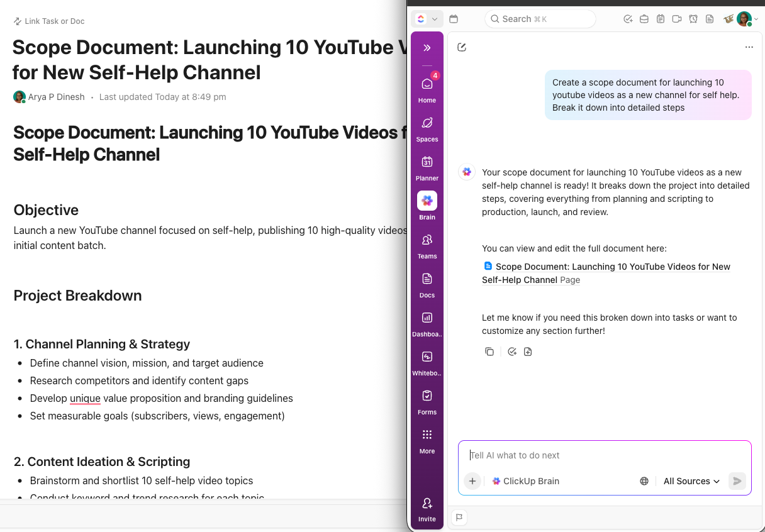Image resolution: width=765 pixels, height=532 pixels.
Task: Expand the collapsed sidebar with the double chevron
Action: pyautogui.click(x=427, y=47)
